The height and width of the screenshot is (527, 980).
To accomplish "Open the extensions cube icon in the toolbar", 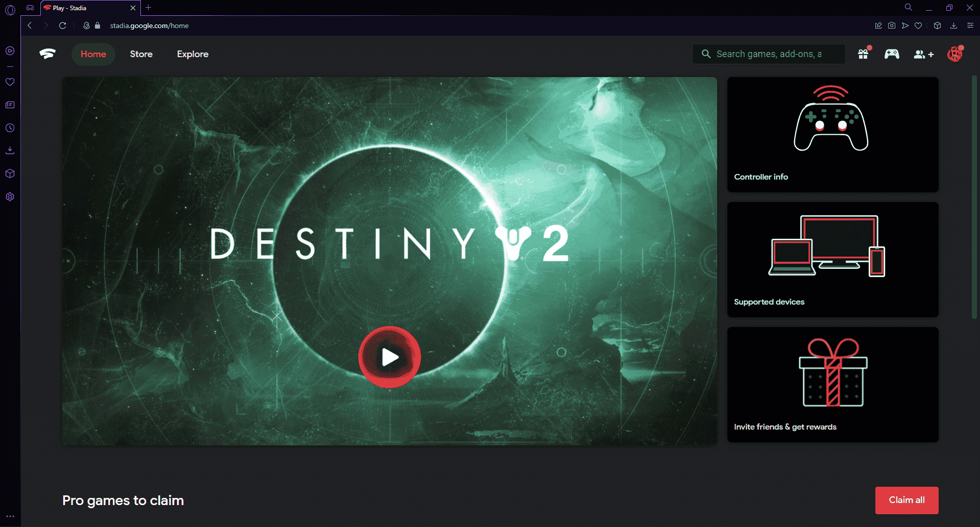I will click(937, 26).
